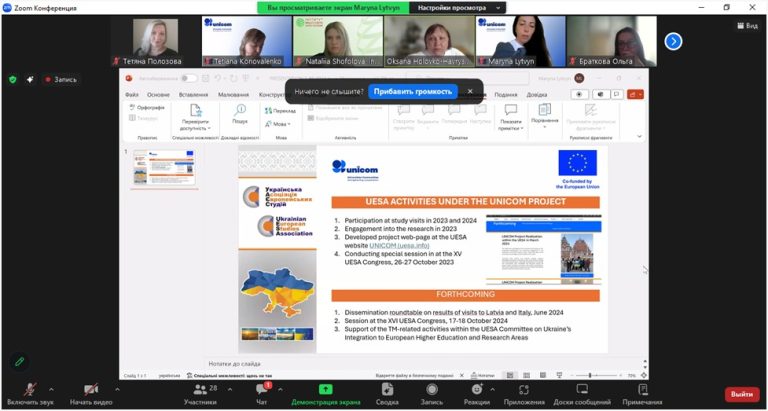Click Спеціальні можливості status bar entry
The width and height of the screenshot is (768, 411).
pyautogui.click(x=229, y=376)
